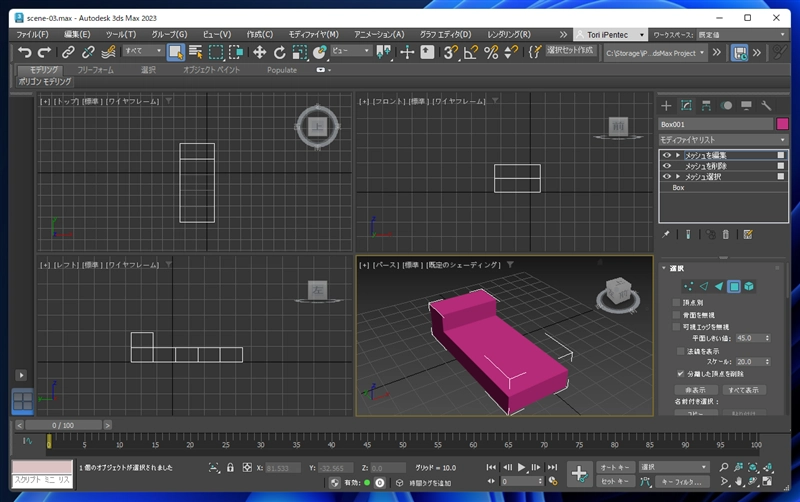The image size is (800, 502).
Task: Click the large Set Keys plus-key button
Action: [x=579, y=474]
